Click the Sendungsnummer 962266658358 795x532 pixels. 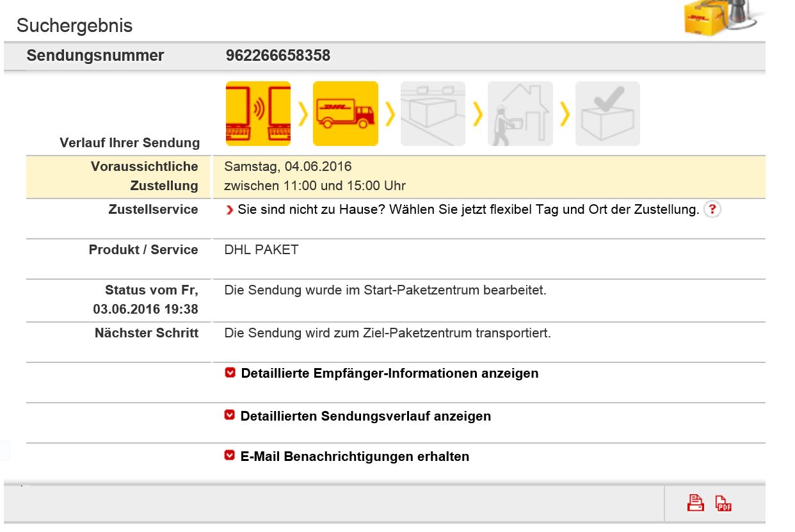(278, 56)
